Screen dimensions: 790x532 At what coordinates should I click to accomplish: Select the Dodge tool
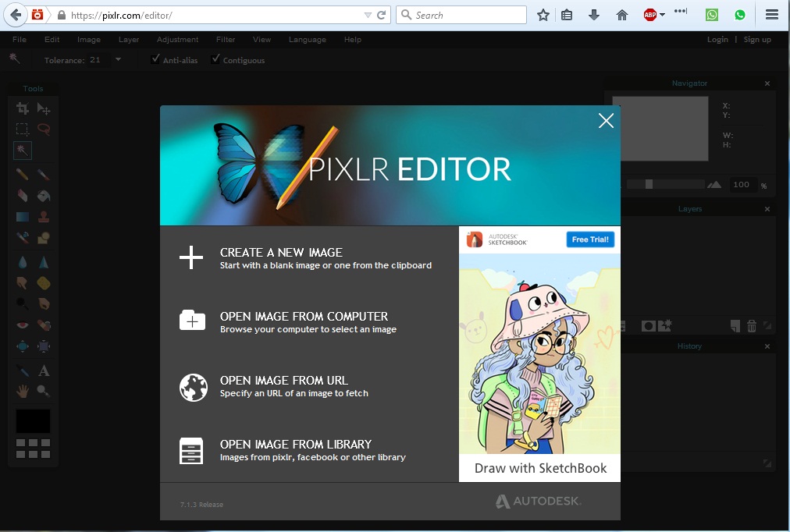click(x=22, y=303)
